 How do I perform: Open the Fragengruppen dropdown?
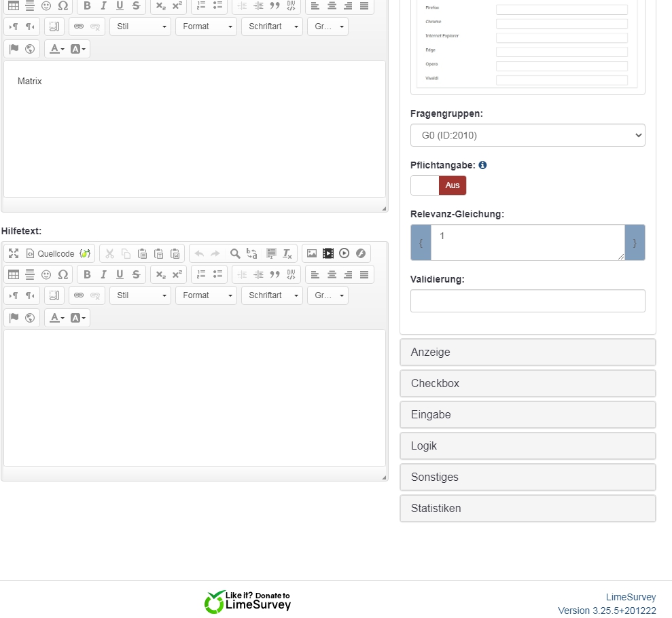(x=527, y=135)
